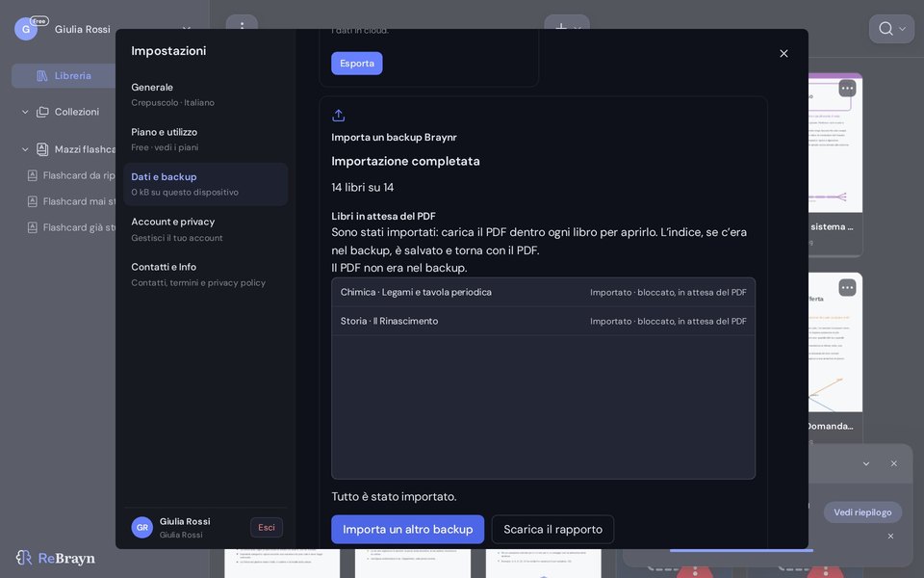Open three-dots menu on second book card
This screenshot has width=924, height=578.
[847, 288]
